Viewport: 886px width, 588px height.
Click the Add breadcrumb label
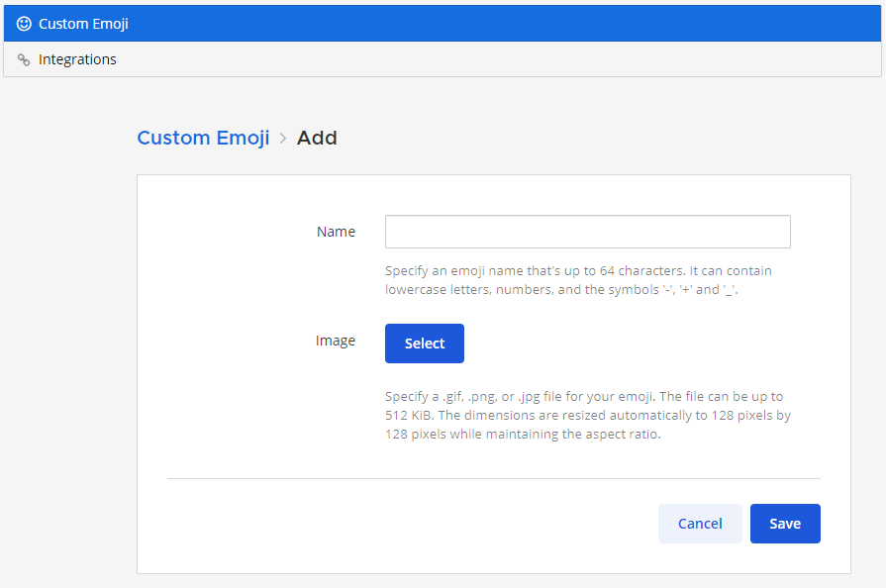[317, 138]
